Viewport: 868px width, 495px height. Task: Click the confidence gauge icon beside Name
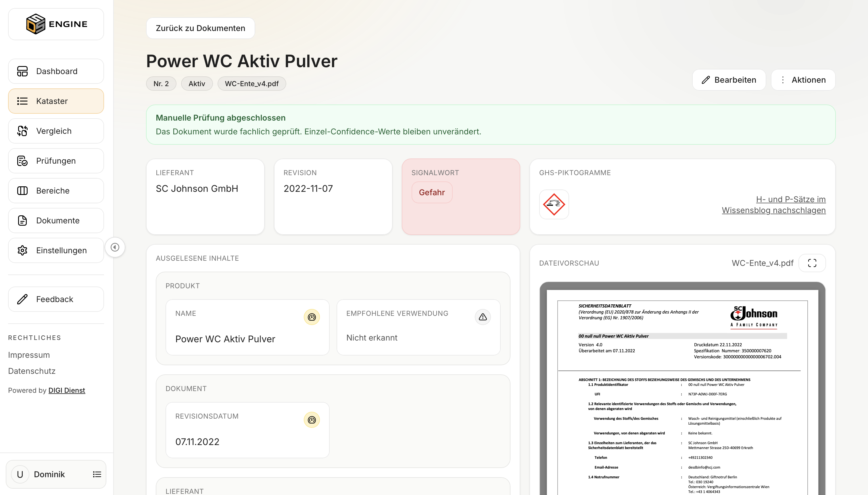(x=312, y=317)
